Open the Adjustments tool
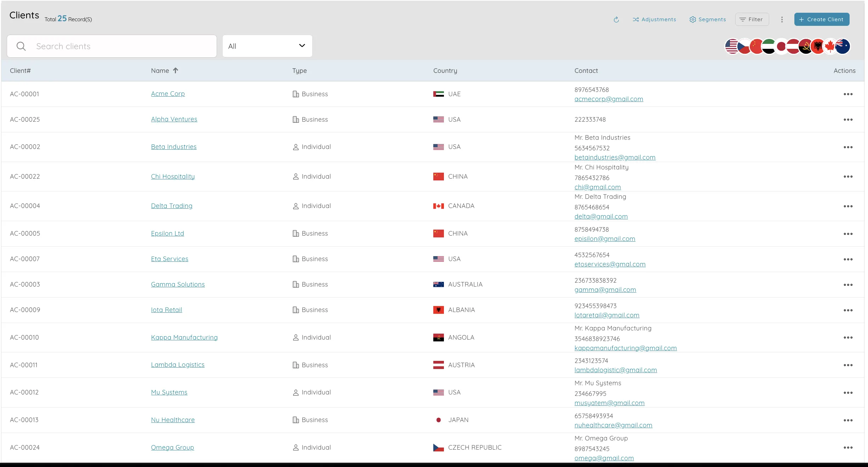Screen dimensions: 868x467 coord(654,19)
